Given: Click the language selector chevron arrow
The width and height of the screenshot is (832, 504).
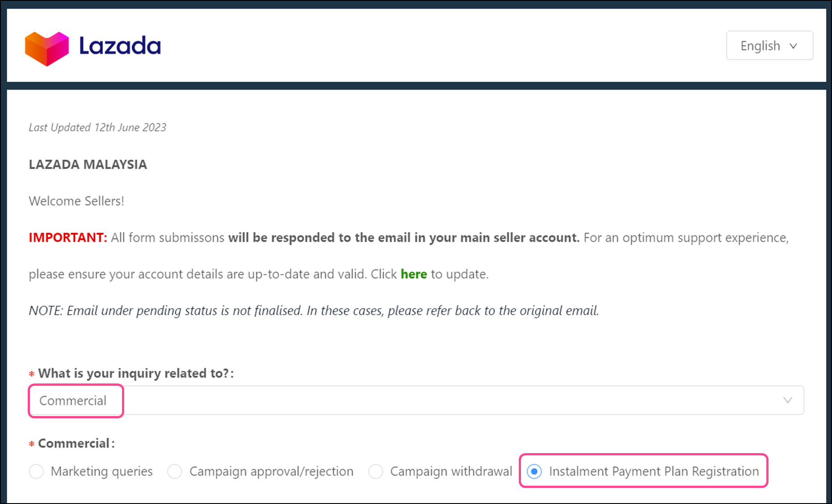Looking at the screenshot, I should (x=794, y=46).
